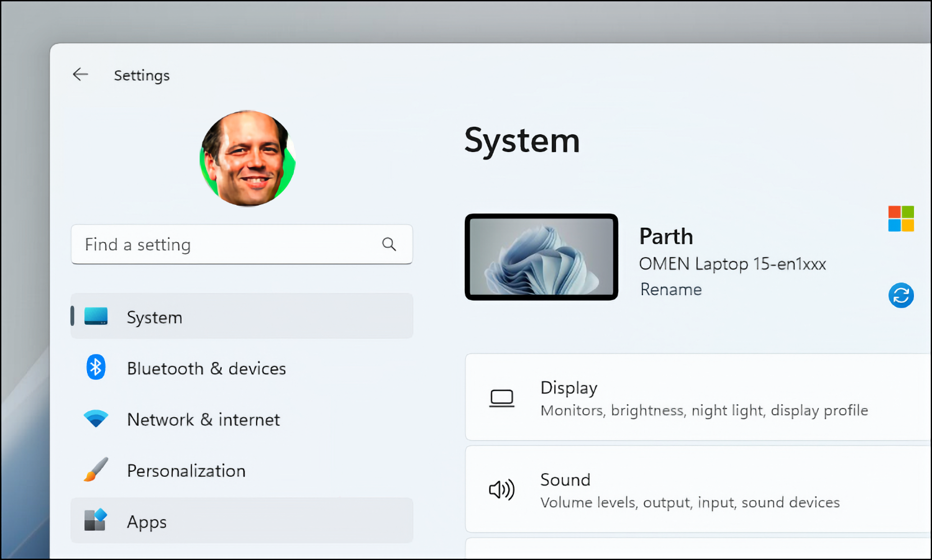Open Display settings
The height and width of the screenshot is (560, 932).
696,397
